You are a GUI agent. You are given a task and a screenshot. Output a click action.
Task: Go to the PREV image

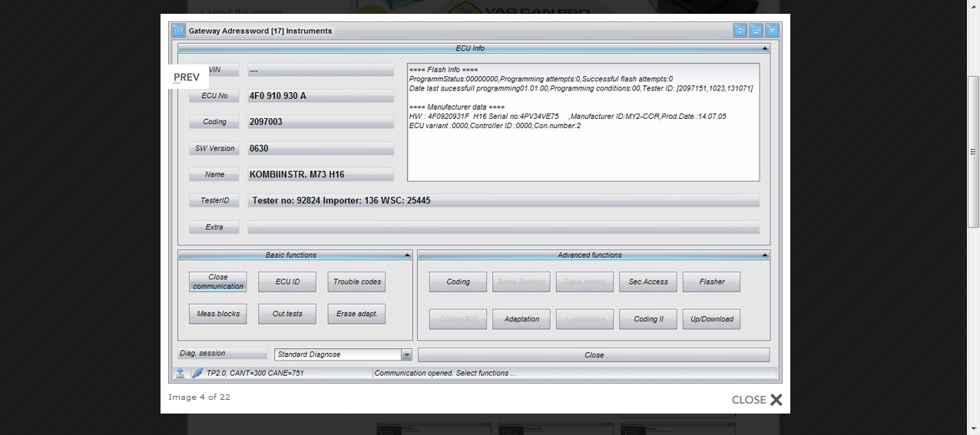pos(187,77)
